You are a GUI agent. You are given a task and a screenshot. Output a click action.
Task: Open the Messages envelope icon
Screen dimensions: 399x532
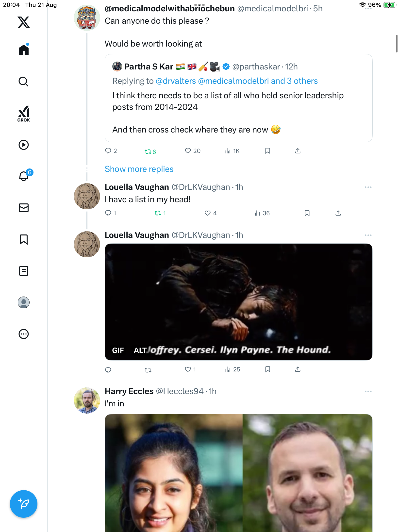tap(24, 208)
